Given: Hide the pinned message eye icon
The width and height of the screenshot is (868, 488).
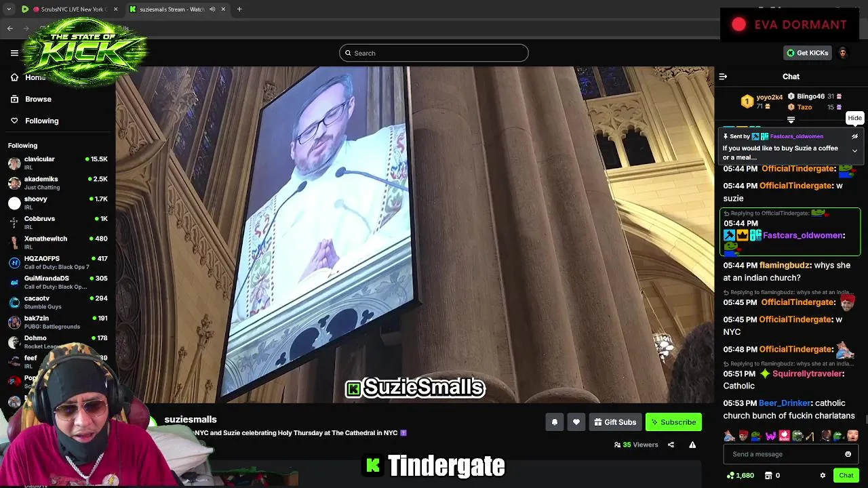Looking at the screenshot, I should point(854,136).
